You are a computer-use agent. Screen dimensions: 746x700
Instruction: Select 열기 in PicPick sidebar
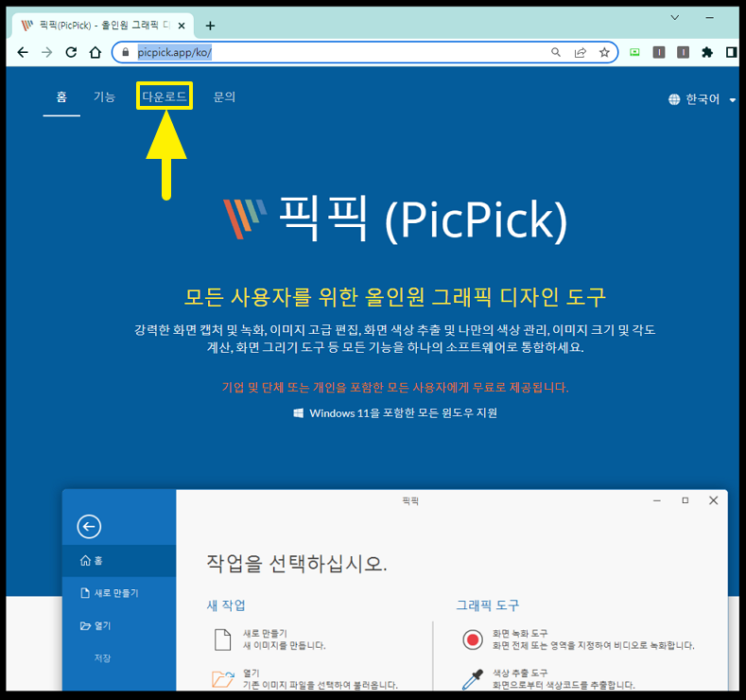(x=119, y=626)
